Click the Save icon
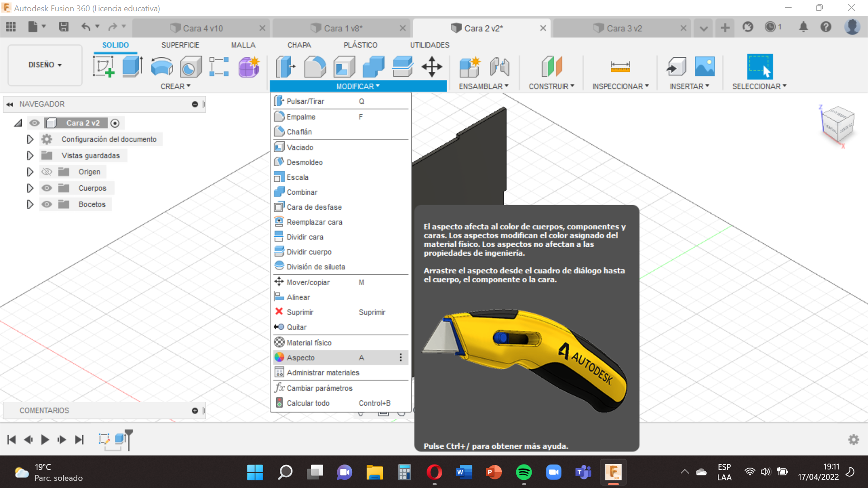 [64, 27]
